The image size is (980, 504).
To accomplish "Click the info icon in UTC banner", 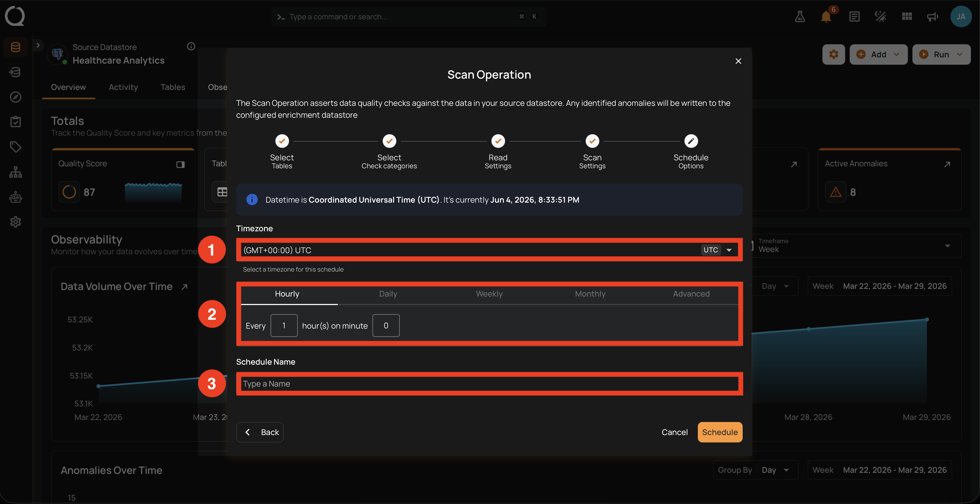I will 252,200.
